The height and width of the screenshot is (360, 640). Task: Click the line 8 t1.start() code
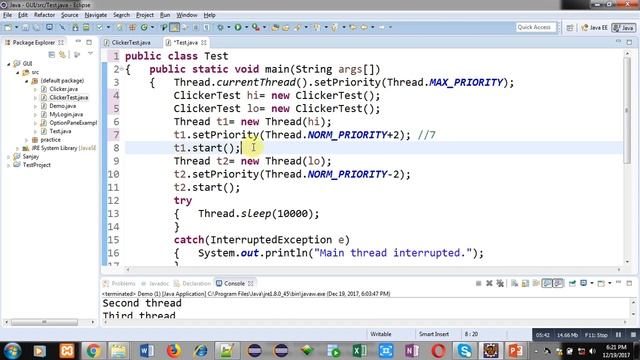(207, 148)
